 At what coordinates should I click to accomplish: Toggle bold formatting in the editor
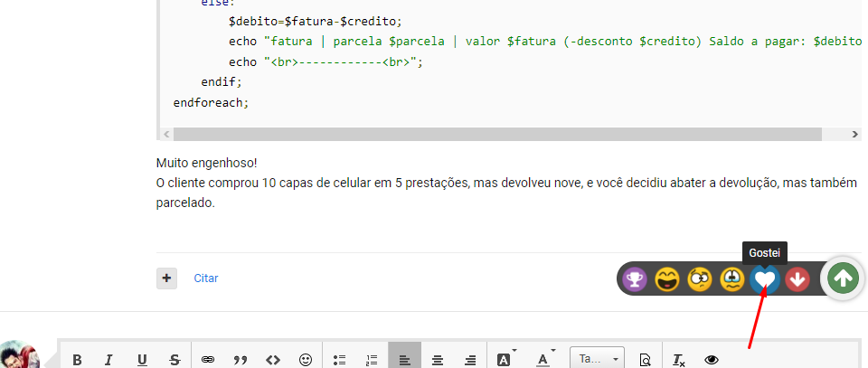tap(77, 359)
